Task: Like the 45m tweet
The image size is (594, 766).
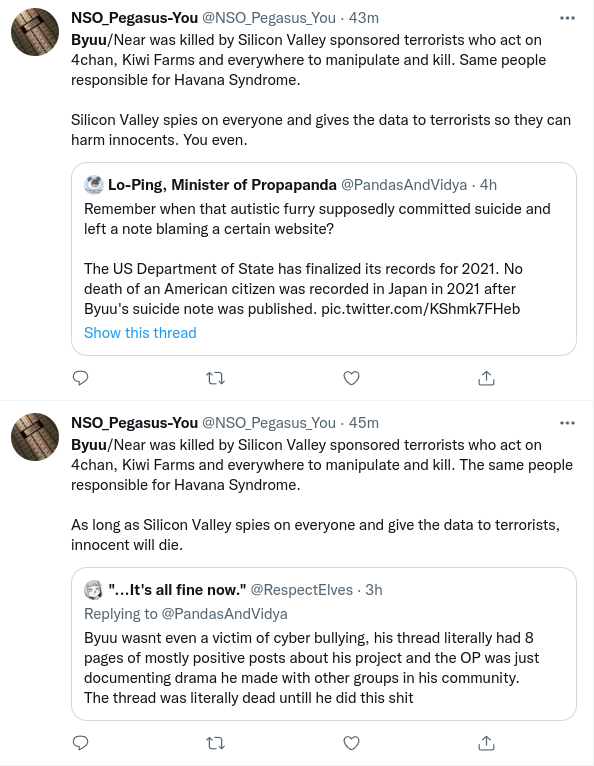Action: pos(351,743)
